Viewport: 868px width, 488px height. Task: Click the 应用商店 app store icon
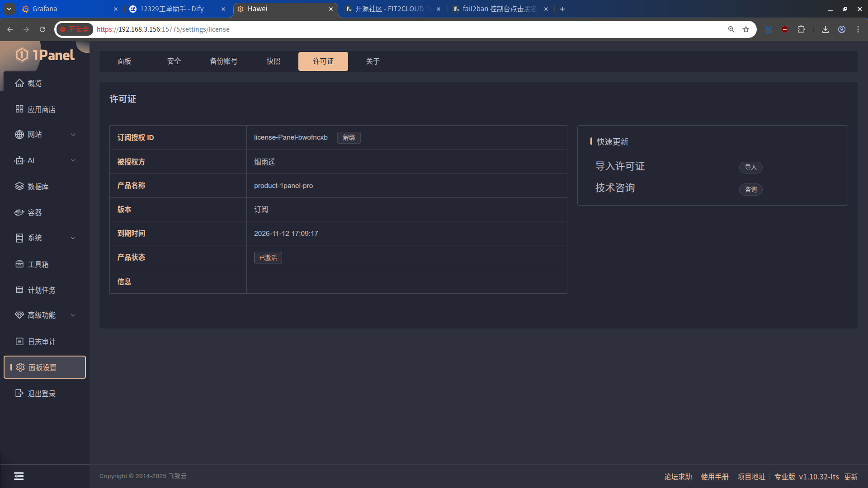(x=19, y=109)
